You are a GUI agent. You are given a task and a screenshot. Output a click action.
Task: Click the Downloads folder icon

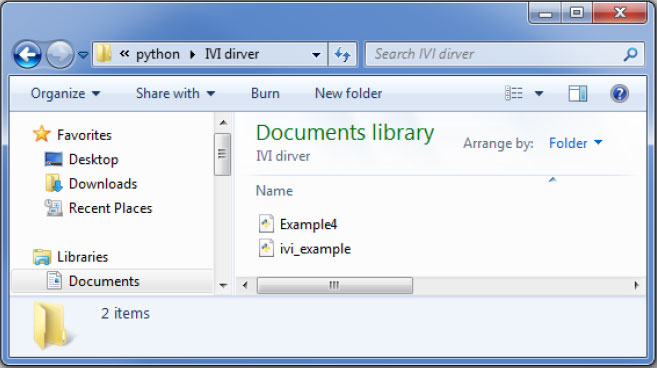tap(54, 183)
